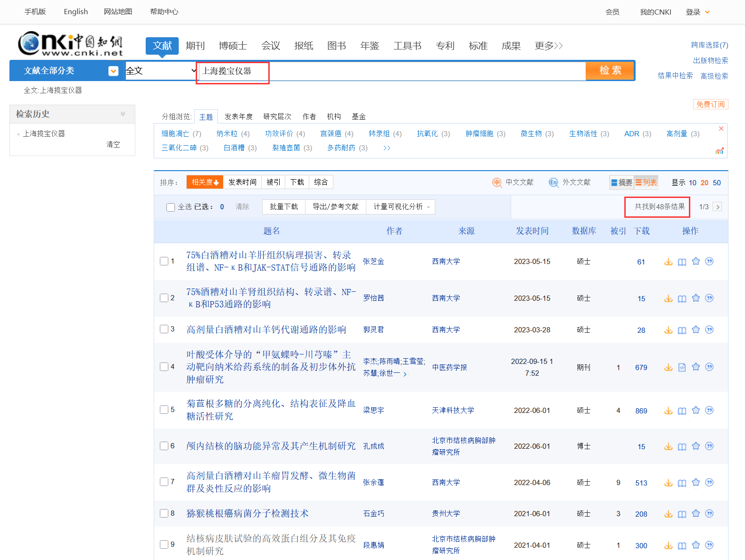Download the paper by 石金巧

click(x=668, y=514)
